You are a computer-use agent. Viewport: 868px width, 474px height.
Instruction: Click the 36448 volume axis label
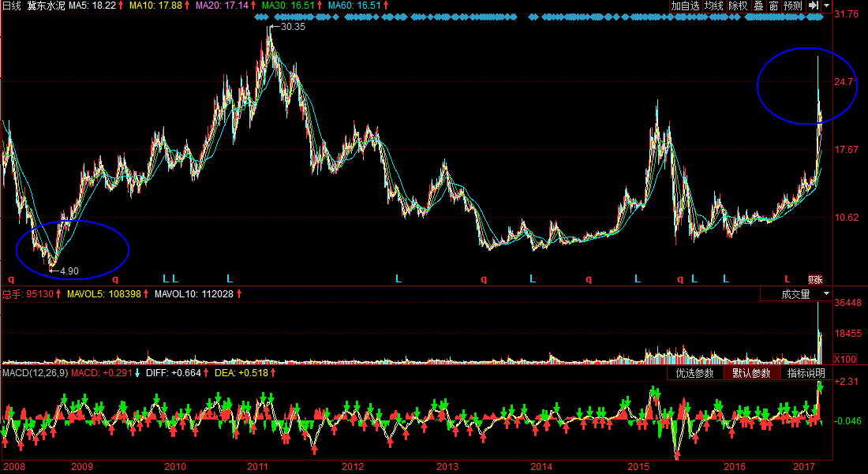[x=848, y=303]
